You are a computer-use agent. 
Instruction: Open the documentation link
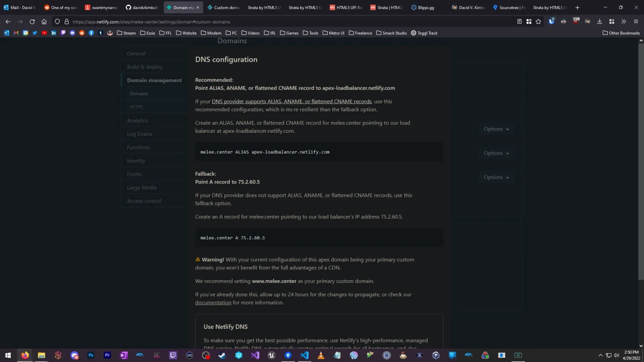pos(213,302)
